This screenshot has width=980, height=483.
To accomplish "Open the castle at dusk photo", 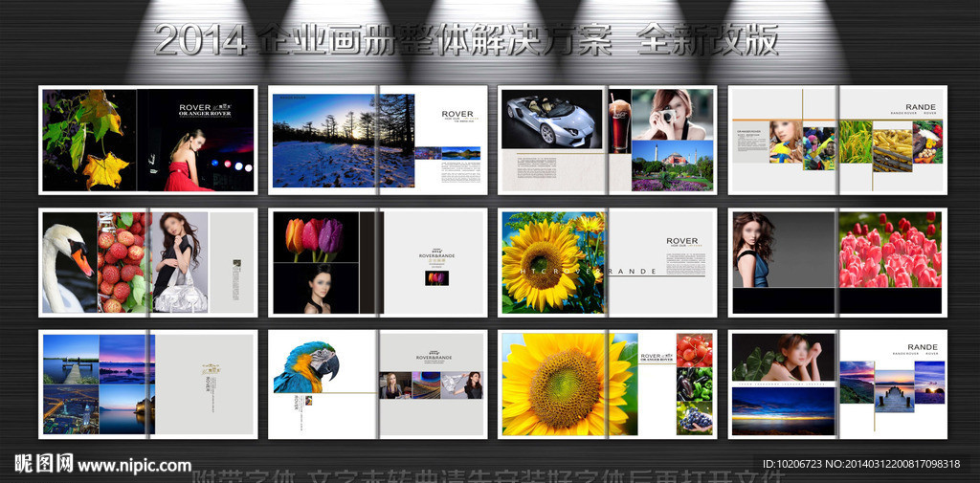I will click(x=127, y=409).
